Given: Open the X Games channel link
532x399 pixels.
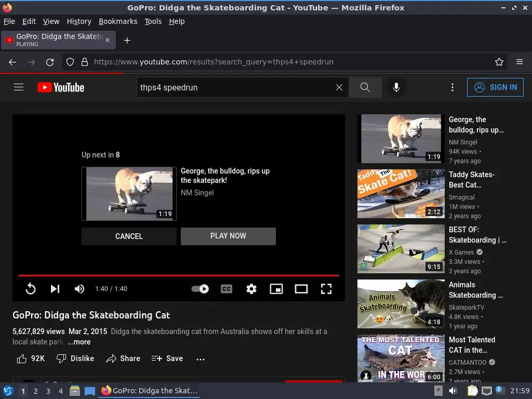Looking at the screenshot, I should 461,252.
